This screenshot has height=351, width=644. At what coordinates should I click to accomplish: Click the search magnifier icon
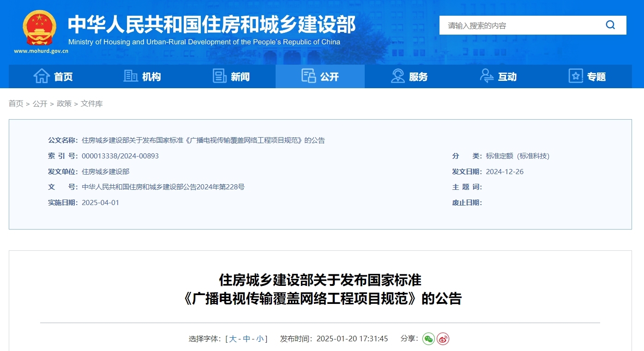tap(610, 25)
